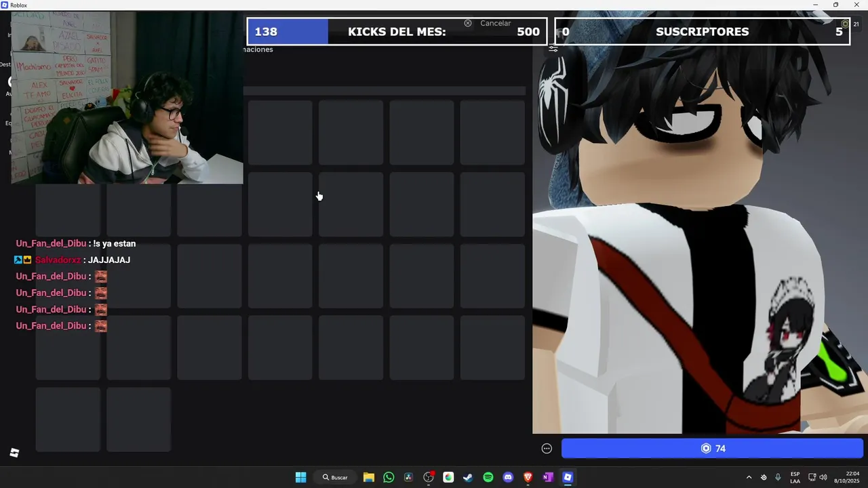Viewport: 868px width, 488px height.
Task: Click the chat message '!s ya estan'
Action: pyautogui.click(x=115, y=244)
